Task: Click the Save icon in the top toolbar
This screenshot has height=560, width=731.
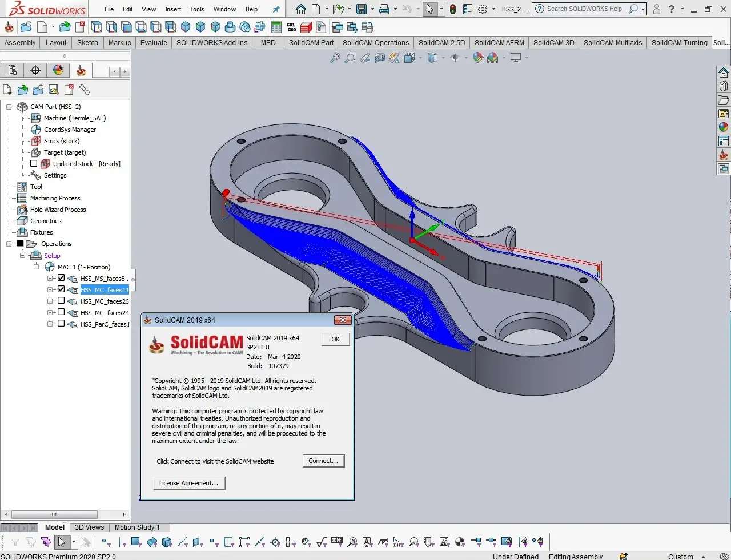Action: click(x=361, y=9)
